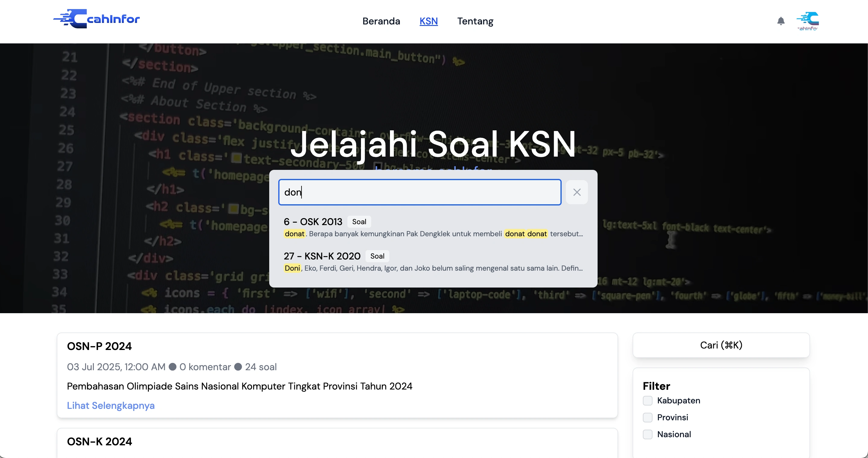This screenshot has height=458, width=868.
Task: Focus the search input containing "don"
Action: [x=420, y=192]
